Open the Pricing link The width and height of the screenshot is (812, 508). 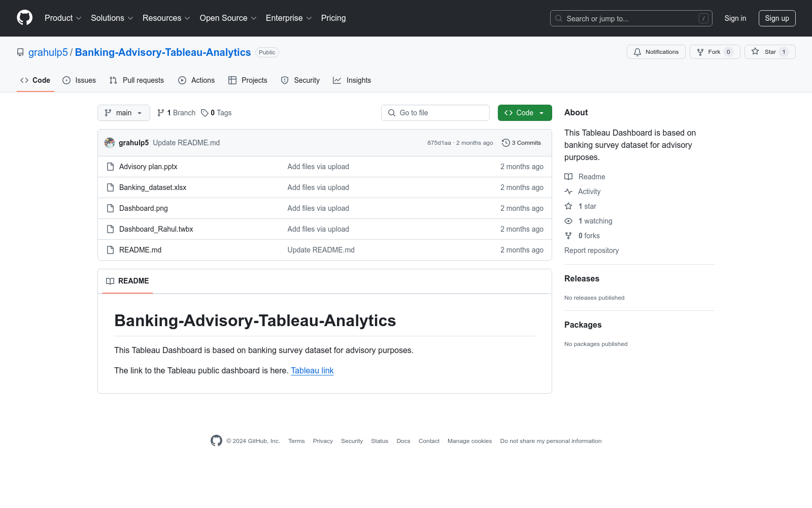tap(333, 18)
